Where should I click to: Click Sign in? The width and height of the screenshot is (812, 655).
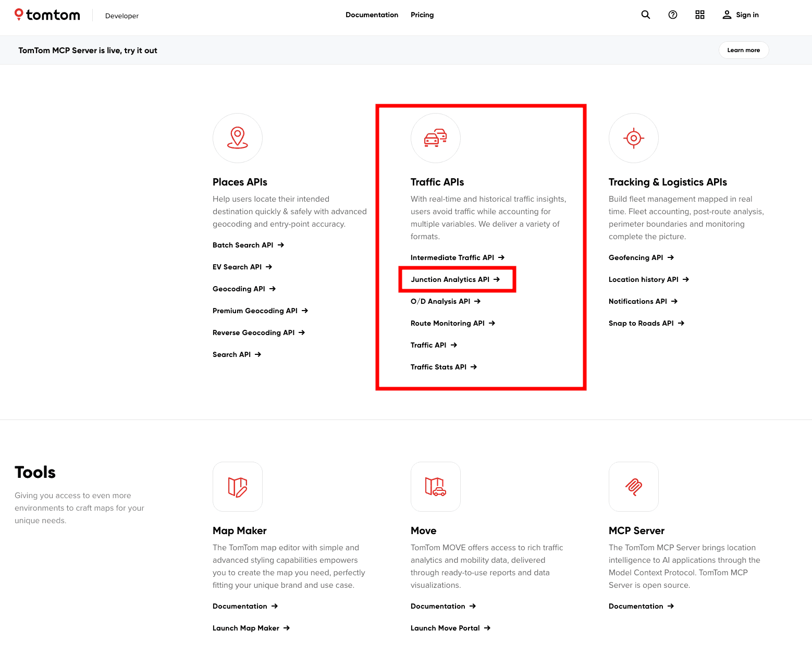coord(741,15)
